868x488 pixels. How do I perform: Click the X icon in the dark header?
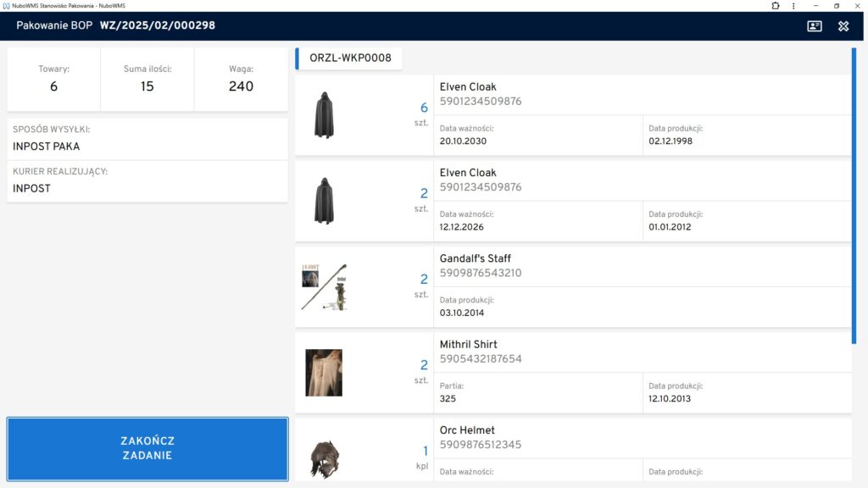click(843, 26)
